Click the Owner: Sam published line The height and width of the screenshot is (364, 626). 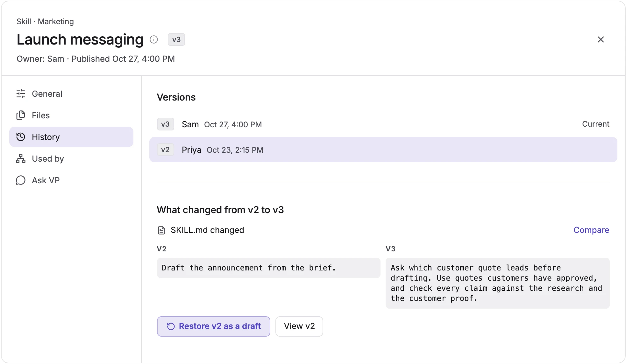pos(96,59)
